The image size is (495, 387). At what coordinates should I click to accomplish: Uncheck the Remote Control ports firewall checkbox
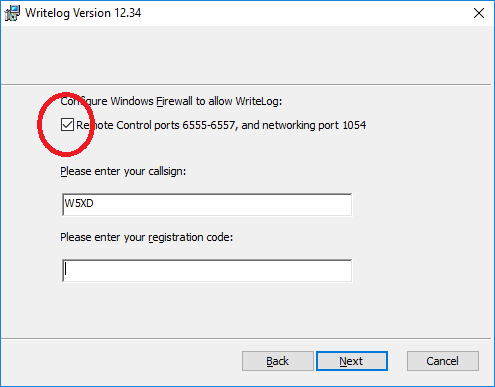(67, 125)
